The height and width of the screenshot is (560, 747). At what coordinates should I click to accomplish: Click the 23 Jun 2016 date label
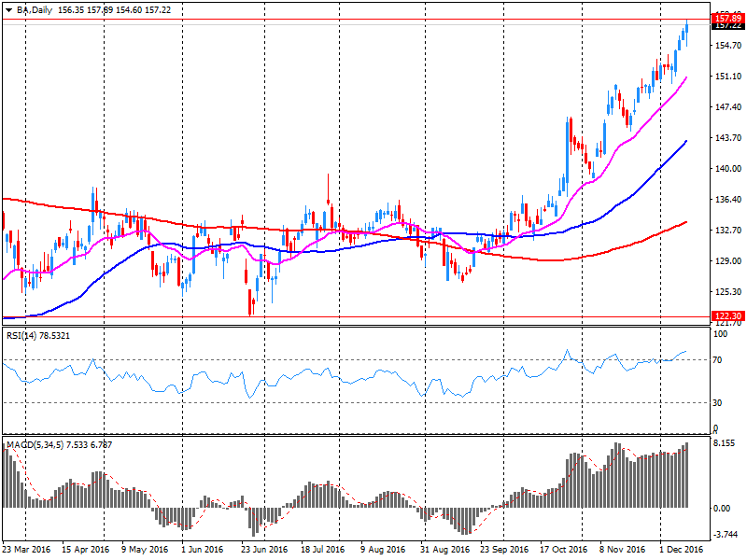264,550
